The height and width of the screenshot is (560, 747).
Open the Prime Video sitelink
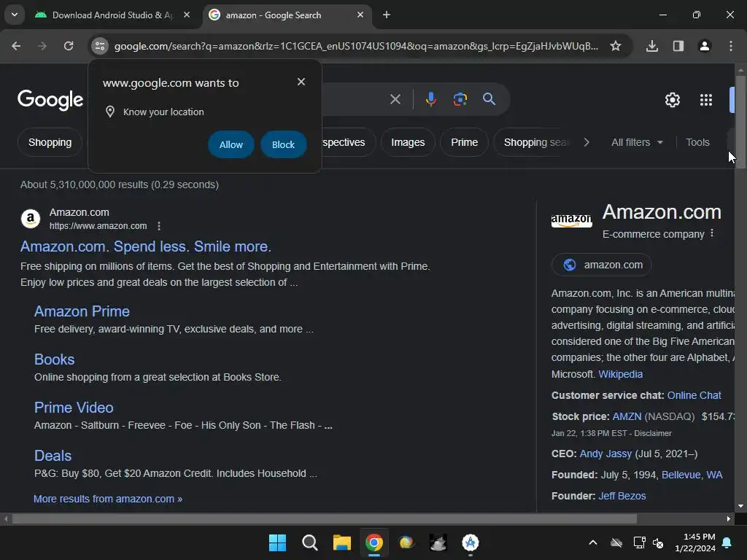[74, 408]
